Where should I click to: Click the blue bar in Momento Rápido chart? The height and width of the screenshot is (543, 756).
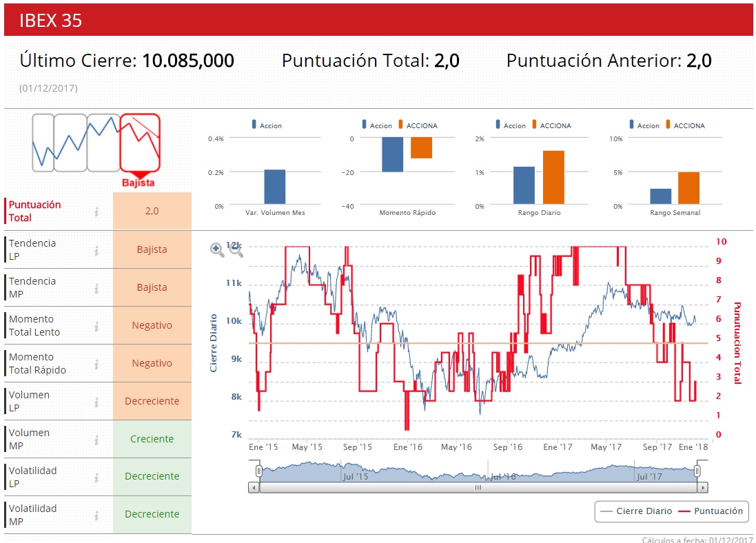(392, 154)
